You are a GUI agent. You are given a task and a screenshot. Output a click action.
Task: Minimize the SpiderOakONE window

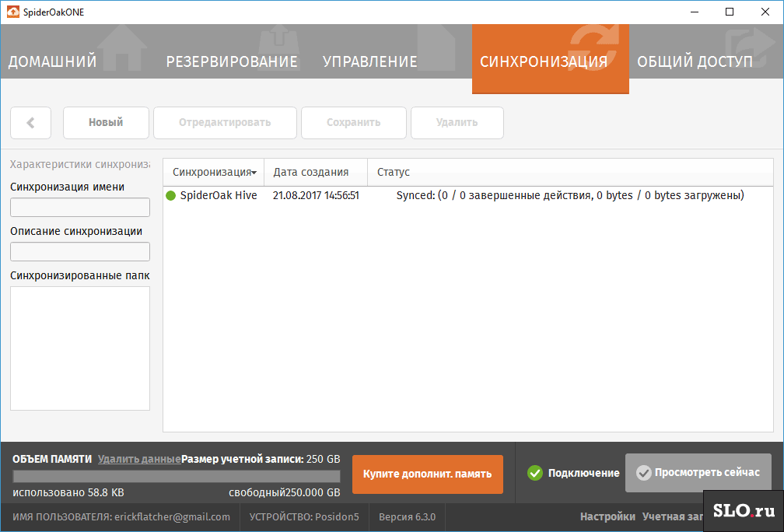(695, 12)
